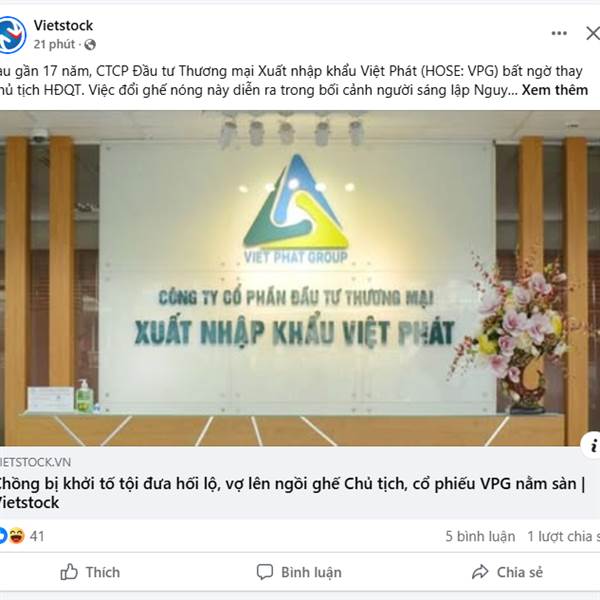Click the info icon on link preview
Image resolution: width=600 pixels, height=600 pixels.
[592, 445]
